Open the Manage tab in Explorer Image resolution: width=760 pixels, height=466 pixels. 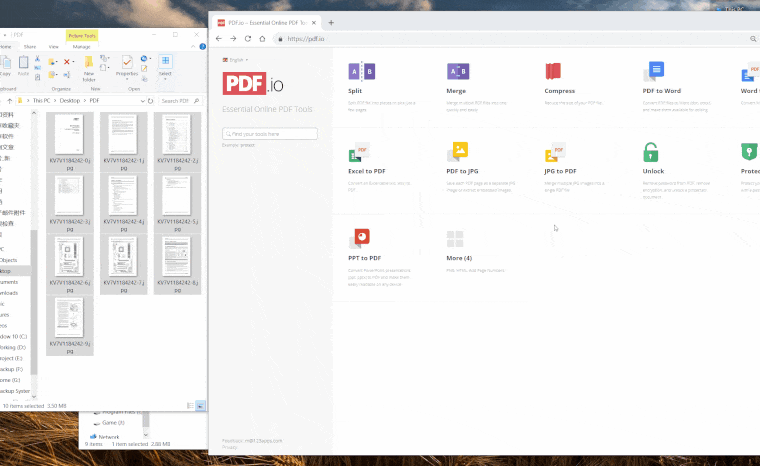tap(81, 47)
